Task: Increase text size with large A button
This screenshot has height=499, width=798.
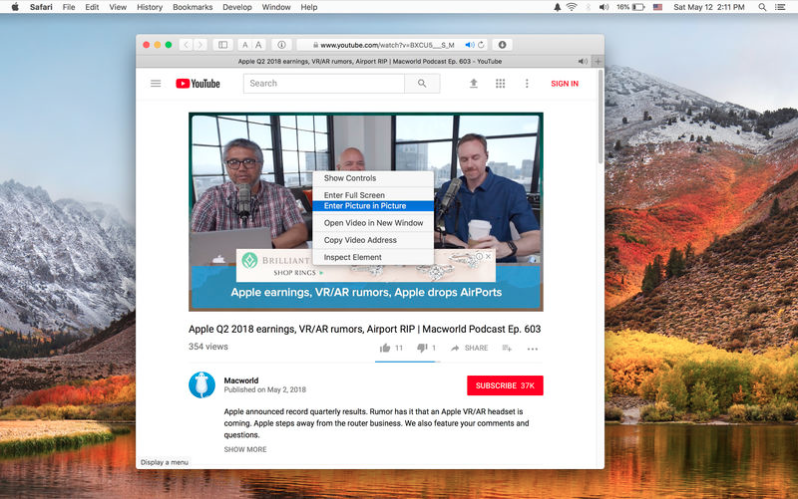Action: pyautogui.click(x=259, y=45)
